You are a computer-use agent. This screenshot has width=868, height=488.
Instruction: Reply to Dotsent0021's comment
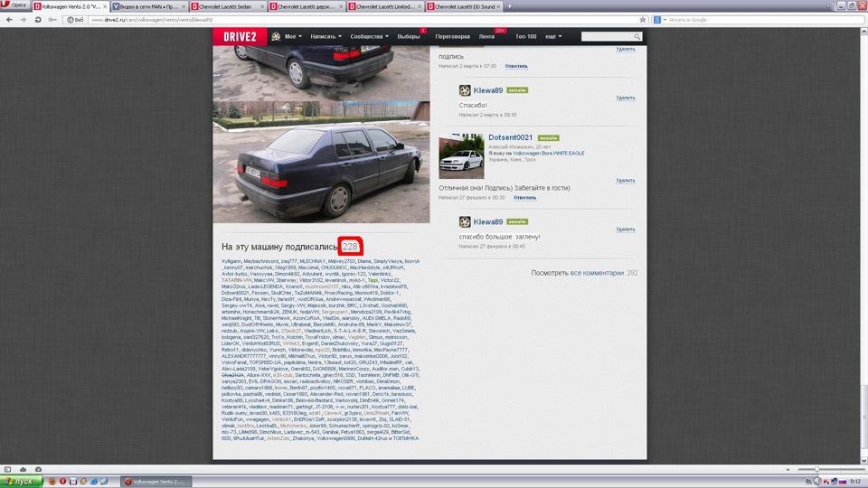click(524, 198)
